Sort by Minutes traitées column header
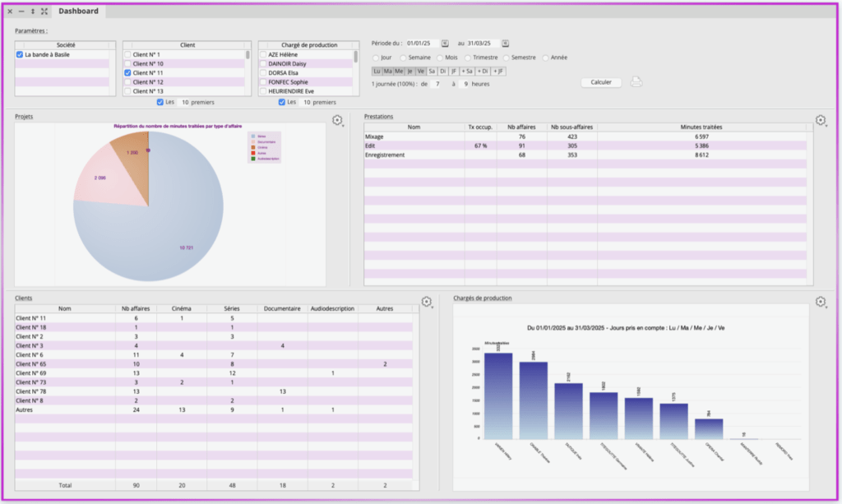 701,127
